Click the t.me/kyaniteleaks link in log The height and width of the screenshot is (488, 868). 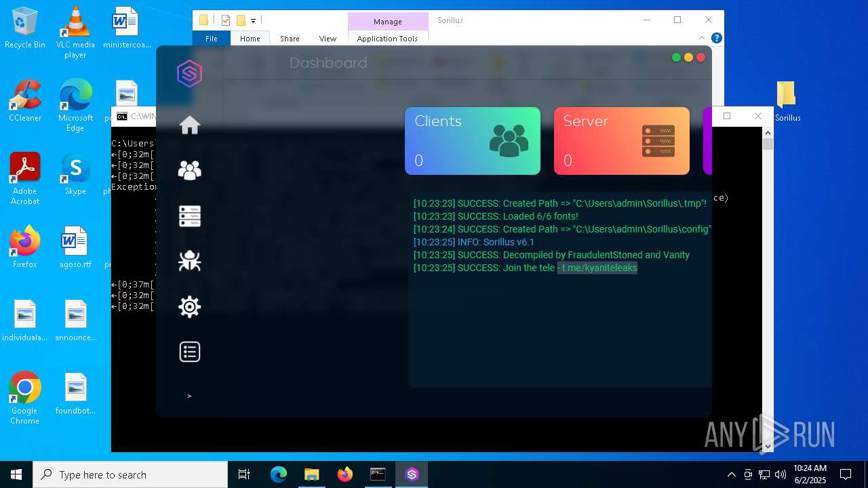[599, 268]
